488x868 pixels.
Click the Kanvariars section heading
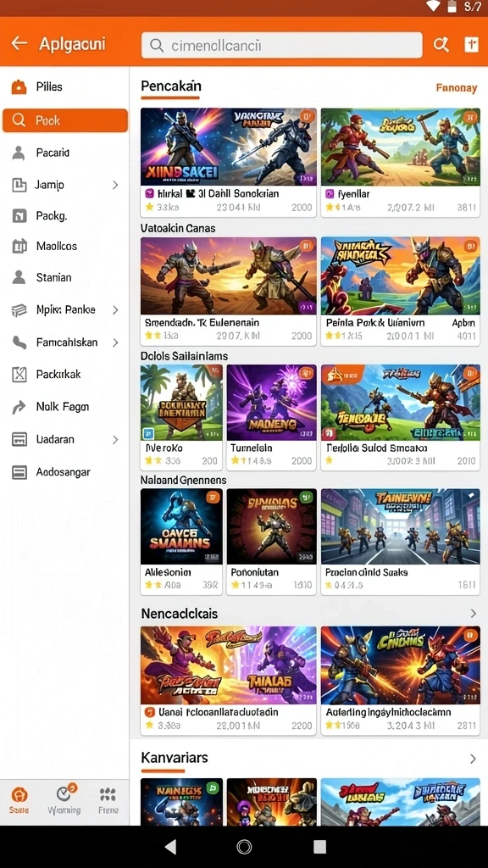click(175, 757)
